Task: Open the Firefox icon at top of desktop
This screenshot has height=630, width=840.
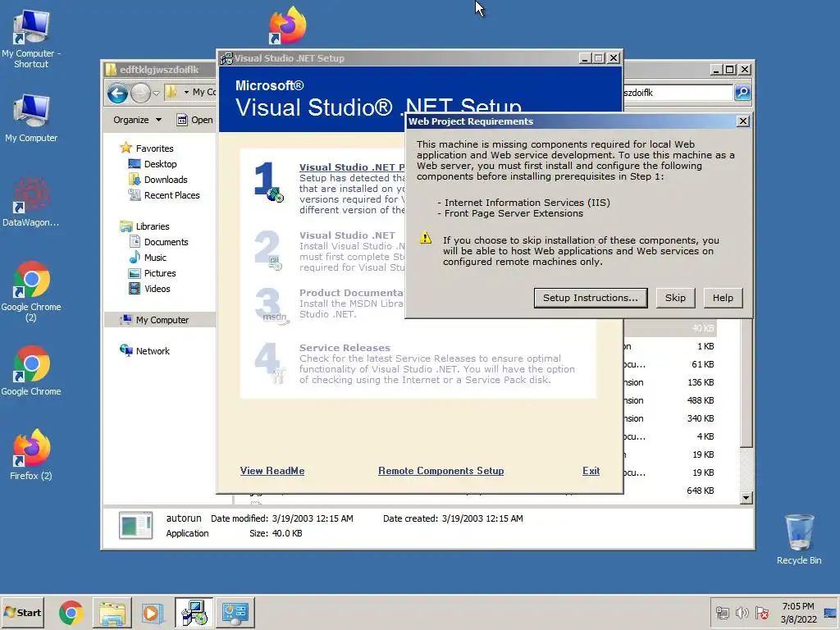Action: tap(288, 25)
